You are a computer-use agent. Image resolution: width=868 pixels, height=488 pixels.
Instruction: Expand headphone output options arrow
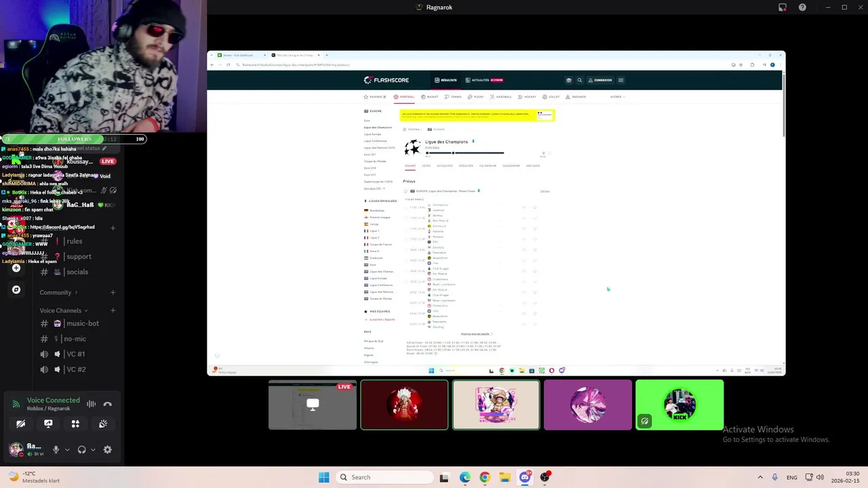93,449
